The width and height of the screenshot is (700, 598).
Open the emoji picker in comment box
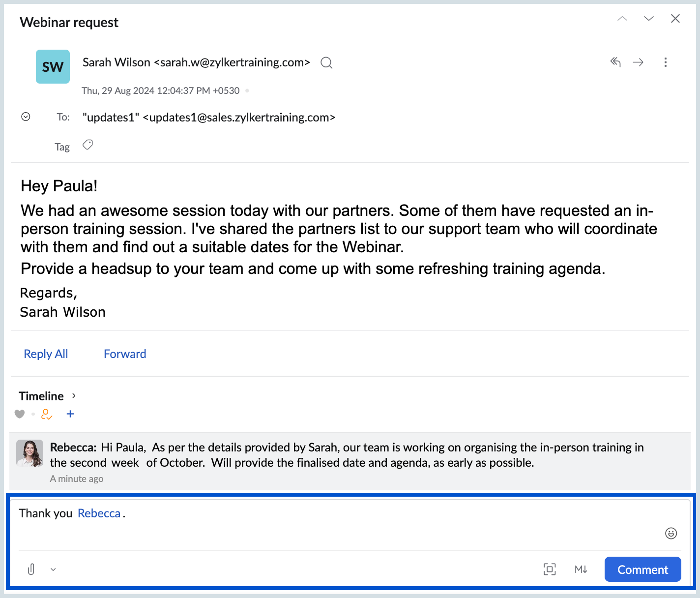click(x=671, y=533)
